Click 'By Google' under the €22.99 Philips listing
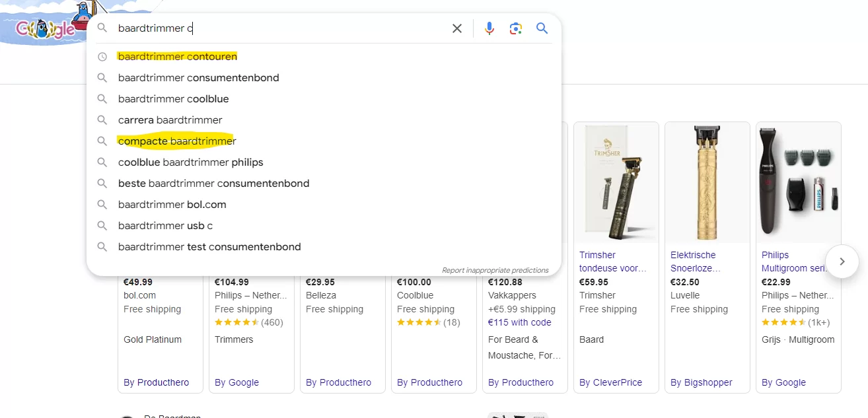 (x=783, y=382)
